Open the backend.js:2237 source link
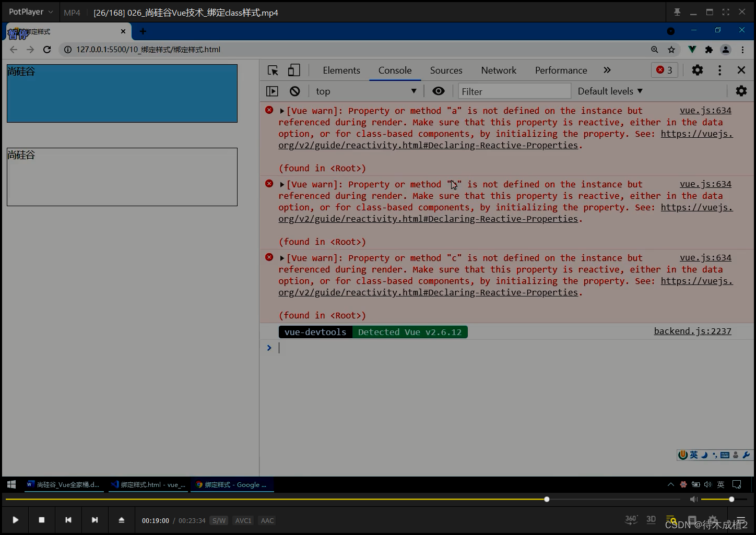Image resolution: width=756 pixels, height=535 pixels. point(692,331)
